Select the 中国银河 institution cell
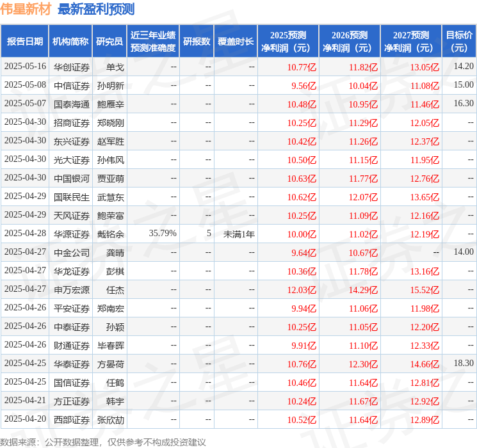This screenshot has height=448, width=477. click(72, 179)
